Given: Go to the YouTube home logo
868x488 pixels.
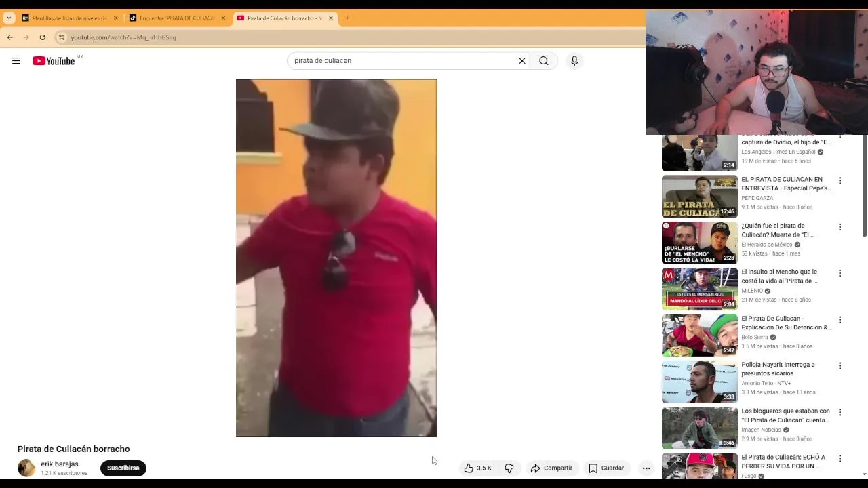Looking at the screenshot, I should point(54,61).
